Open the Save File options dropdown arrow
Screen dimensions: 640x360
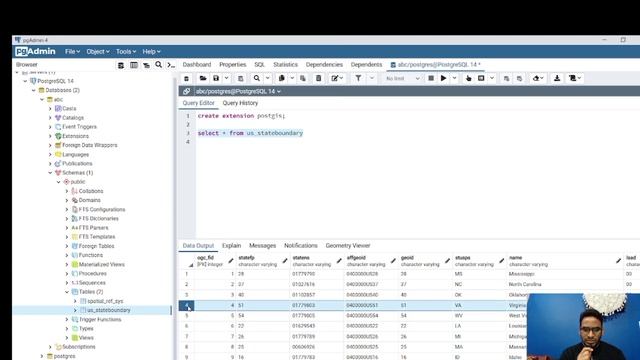(227, 78)
